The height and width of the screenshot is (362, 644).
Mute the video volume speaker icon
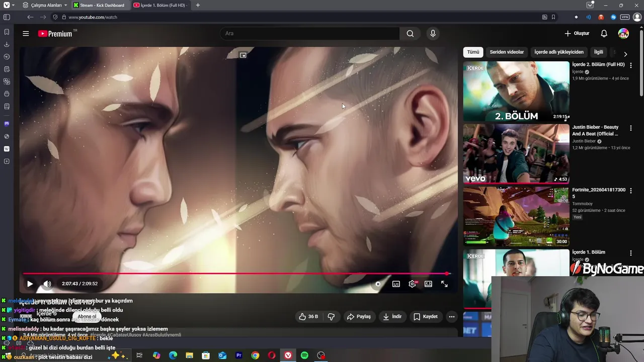click(47, 284)
